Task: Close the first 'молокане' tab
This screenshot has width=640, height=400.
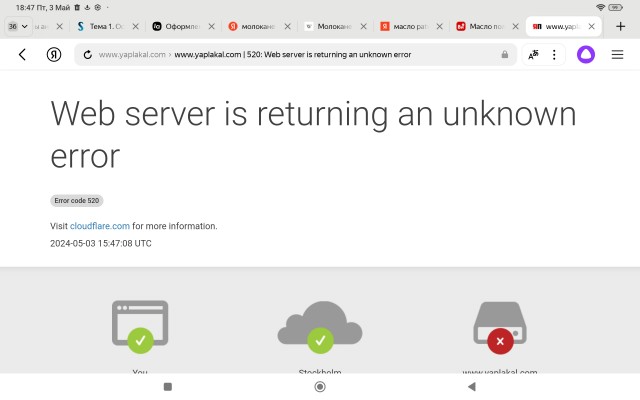Action: (x=288, y=27)
